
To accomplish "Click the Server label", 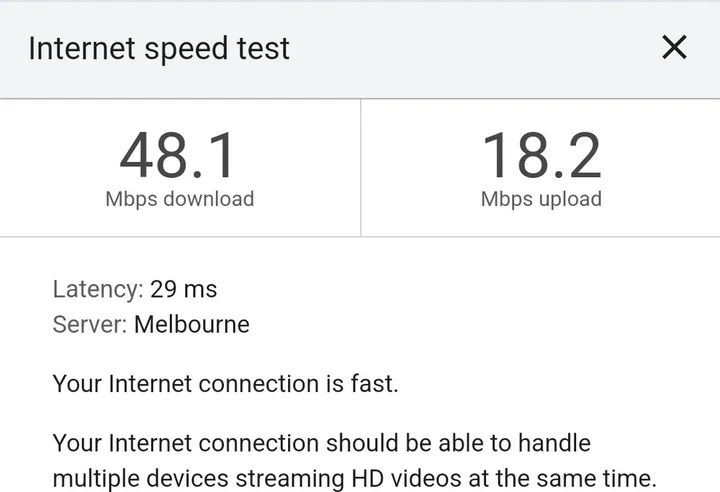I will coord(89,324).
